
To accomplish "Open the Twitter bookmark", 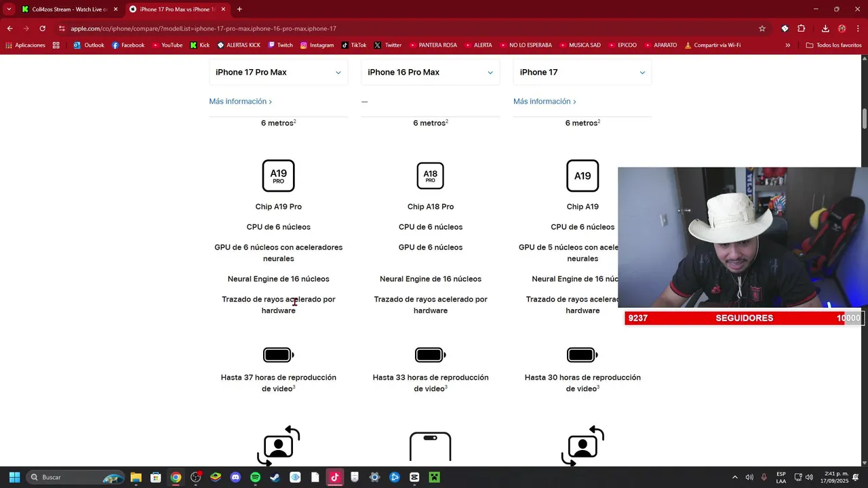I will (x=388, y=45).
